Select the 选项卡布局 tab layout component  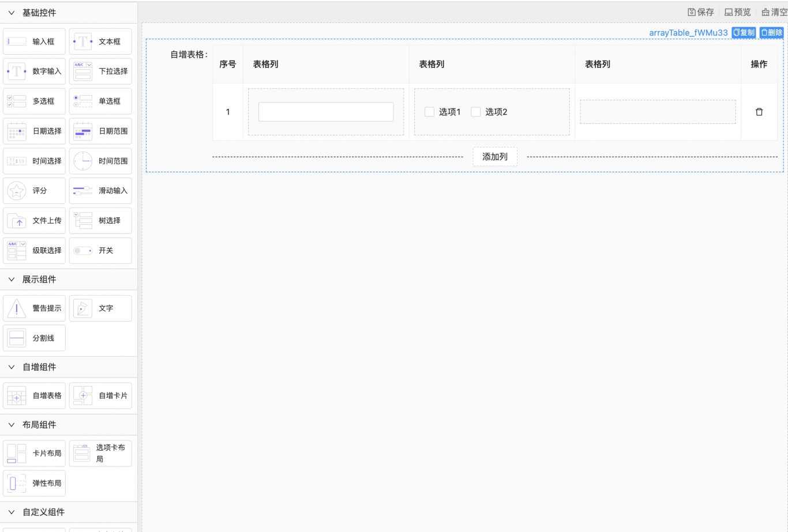[x=100, y=454]
